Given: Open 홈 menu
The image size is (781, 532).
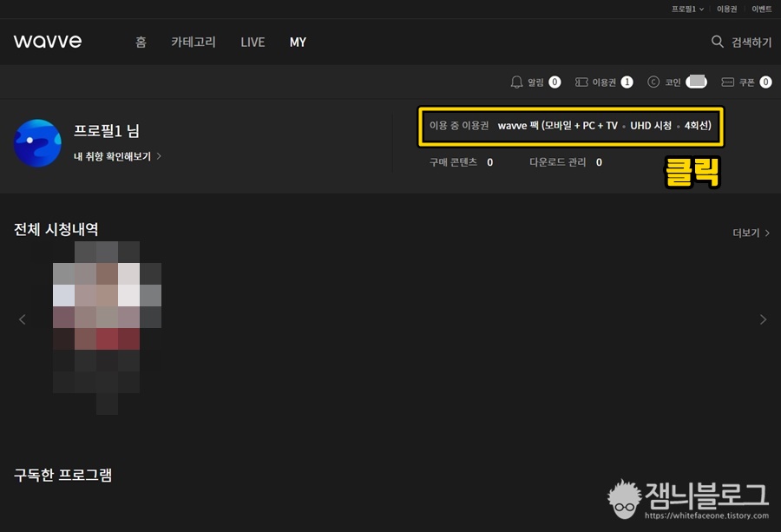Looking at the screenshot, I should [x=141, y=42].
